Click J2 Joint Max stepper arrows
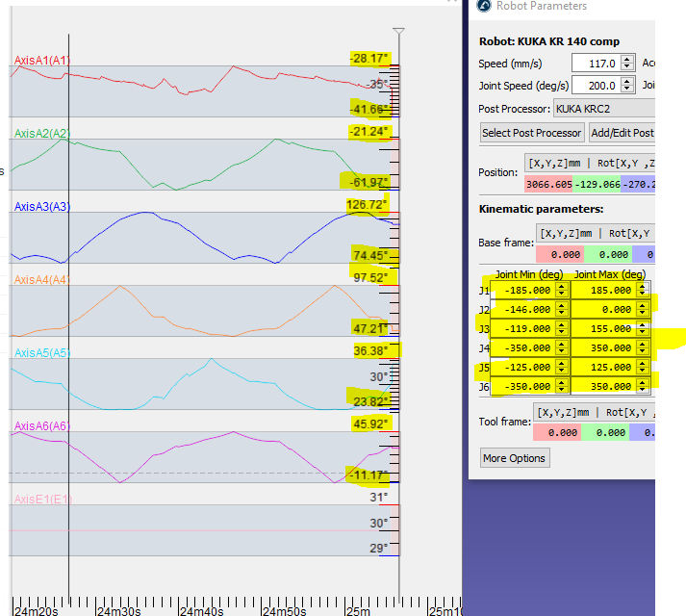 pos(643,310)
